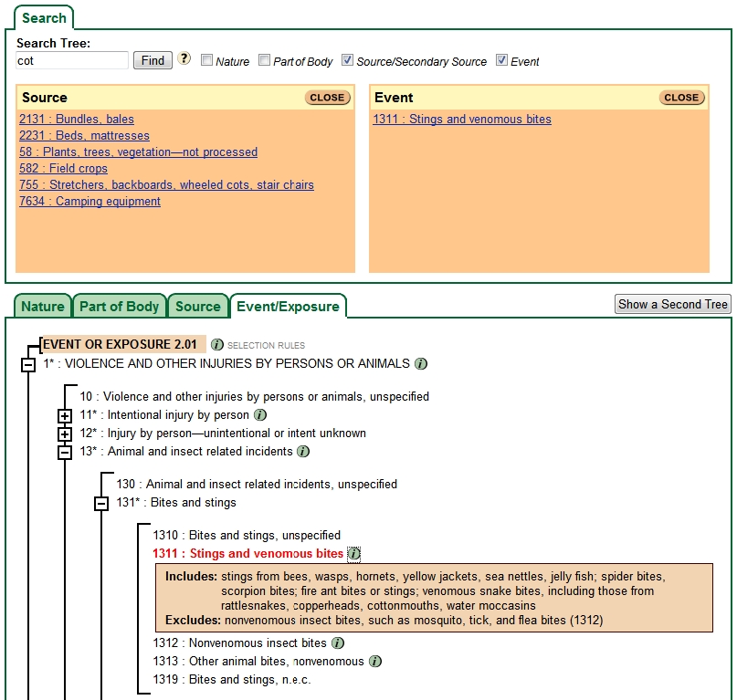The width and height of the screenshot is (737, 700).
Task: Close the Event results panel
Action: pyautogui.click(x=681, y=98)
